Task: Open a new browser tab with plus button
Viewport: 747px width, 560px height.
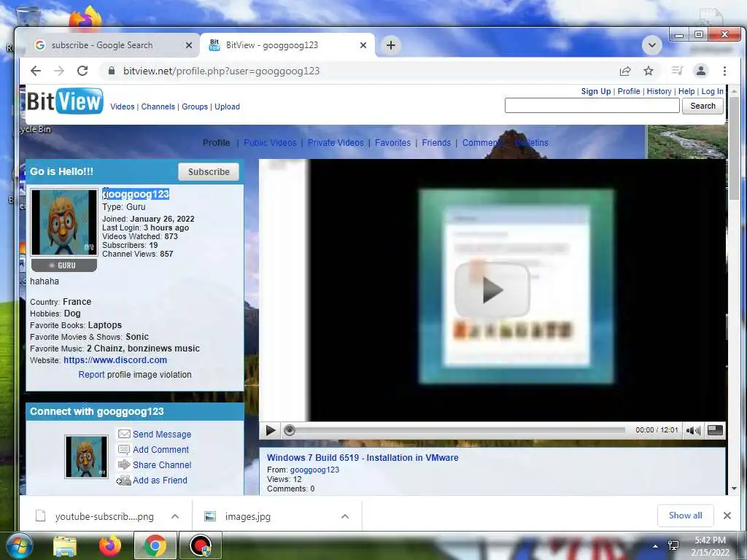Action: point(391,45)
